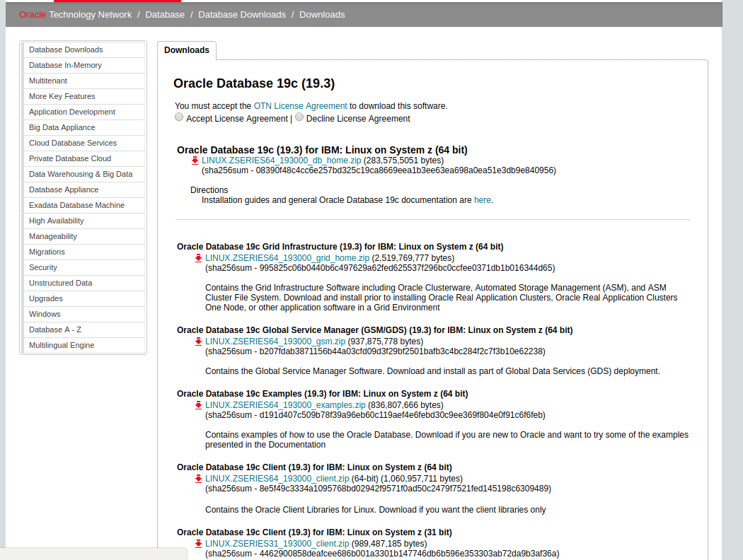Click download icon beside LINUX.ZSERIES64_193000_db_home.zip
Image resolution: width=743 pixels, height=560 pixels.
195,161
